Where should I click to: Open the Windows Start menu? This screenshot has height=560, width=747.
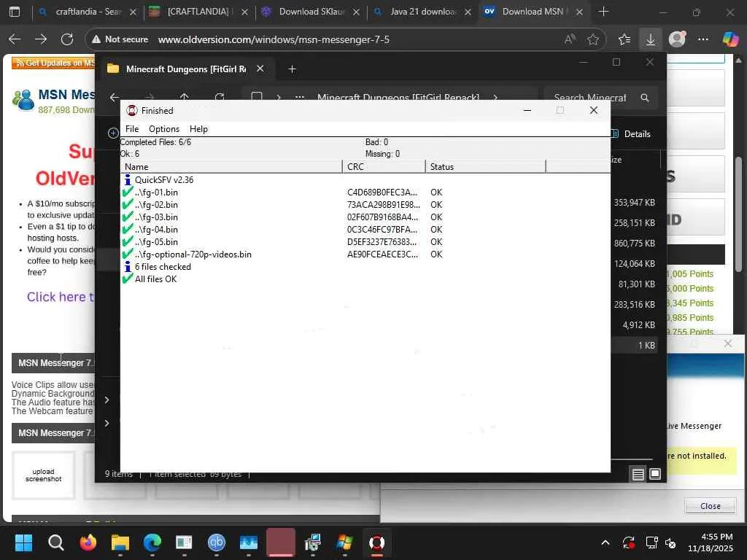(x=23, y=542)
